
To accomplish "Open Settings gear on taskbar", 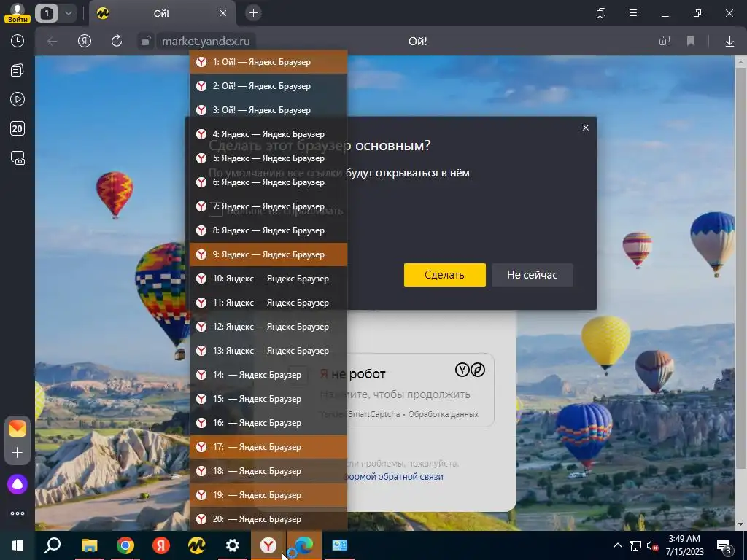I will click(233, 545).
